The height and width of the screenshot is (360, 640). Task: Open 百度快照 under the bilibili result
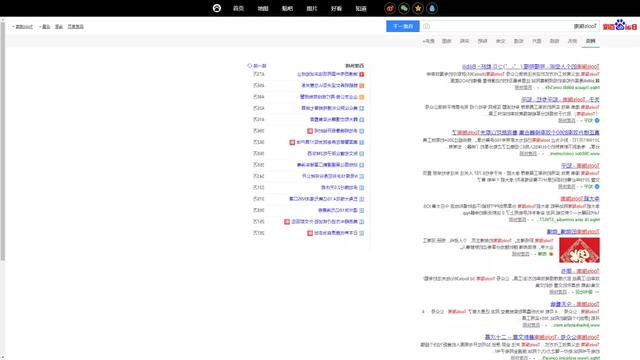pos(523,87)
